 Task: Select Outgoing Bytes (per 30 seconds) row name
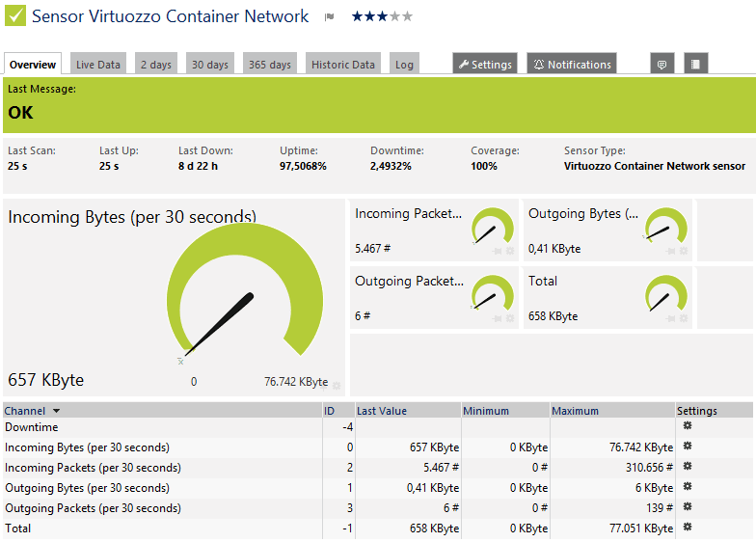pyautogui.click(x=87, y=488)
